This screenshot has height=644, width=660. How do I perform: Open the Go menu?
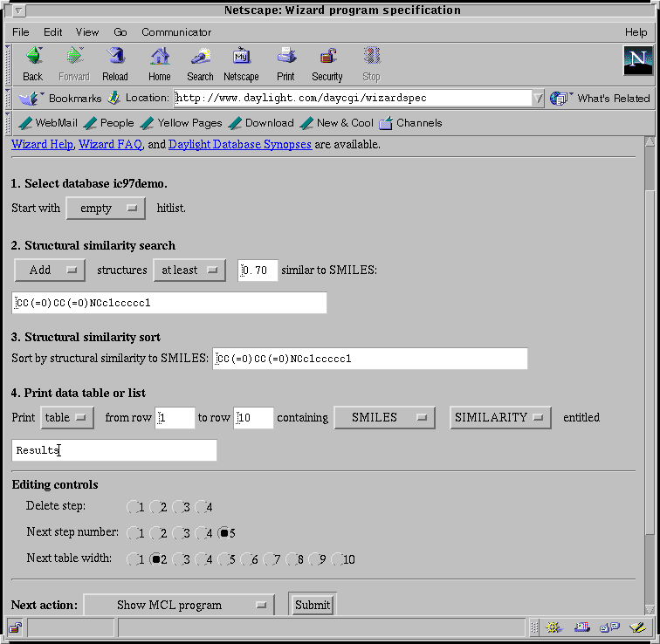pos(120,32)
